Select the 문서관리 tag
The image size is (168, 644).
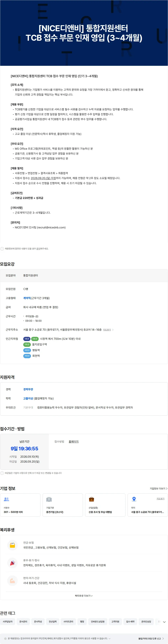(23, 622)
